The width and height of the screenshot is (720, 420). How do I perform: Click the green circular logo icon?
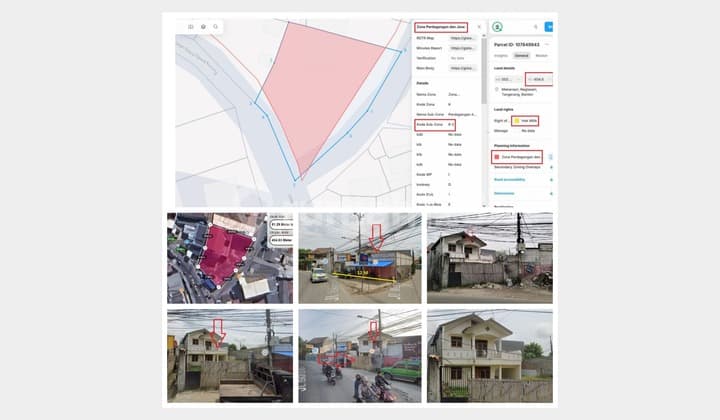497,27
